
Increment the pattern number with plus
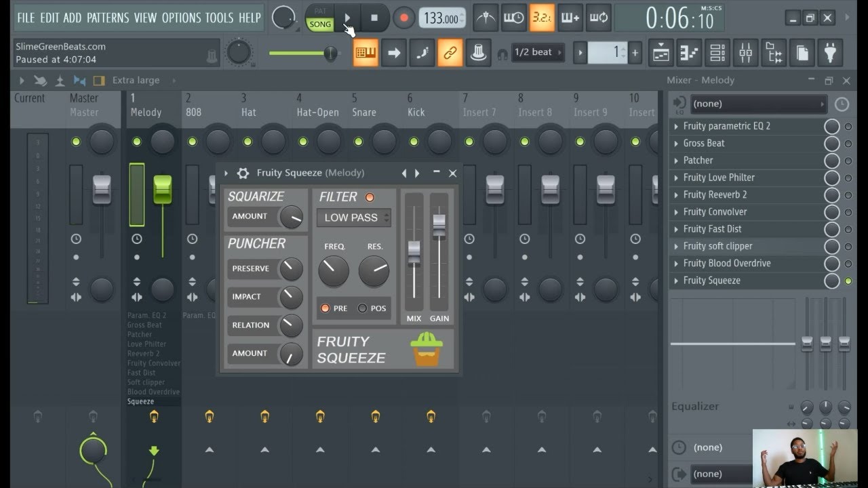pyautogui.click(x=635, y=52)
